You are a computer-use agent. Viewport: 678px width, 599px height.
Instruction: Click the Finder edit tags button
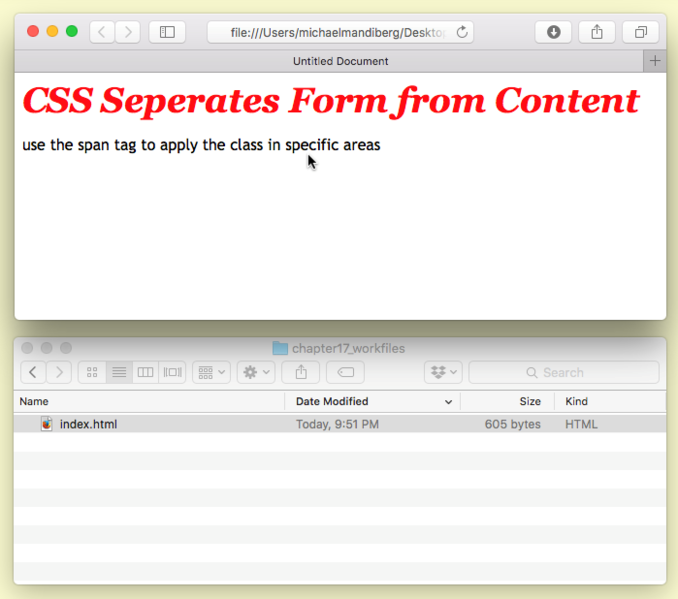[x=345, y=373]
